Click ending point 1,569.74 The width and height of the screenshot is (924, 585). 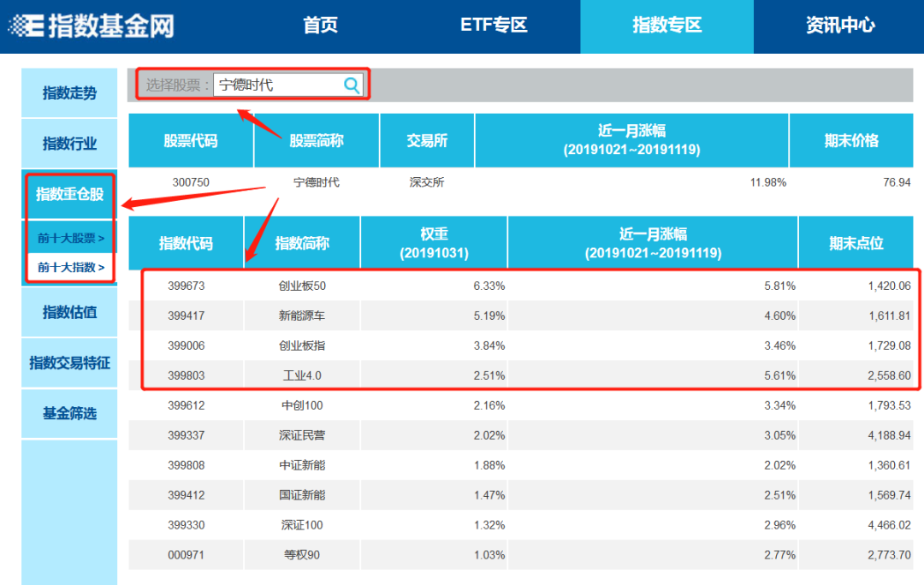889,495
